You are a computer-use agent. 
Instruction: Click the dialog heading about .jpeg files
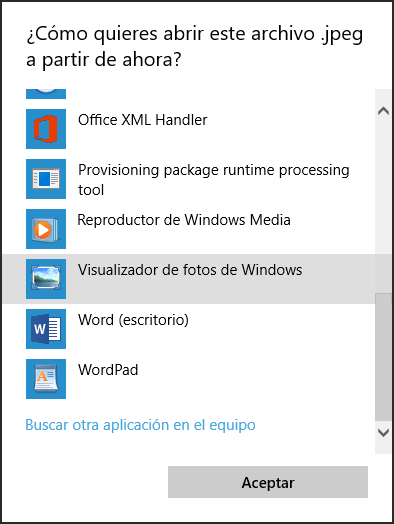[x=194, y=46]
